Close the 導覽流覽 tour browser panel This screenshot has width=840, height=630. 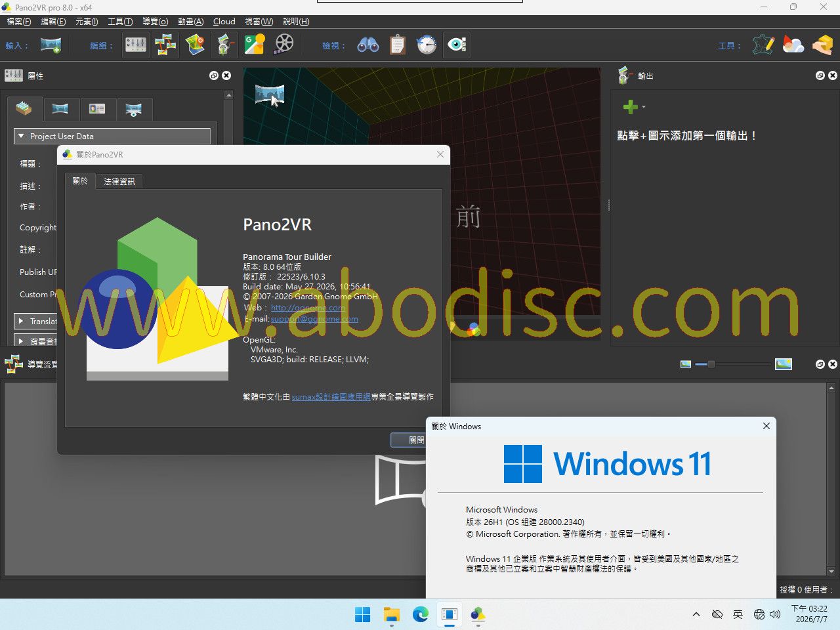point(833,364)
